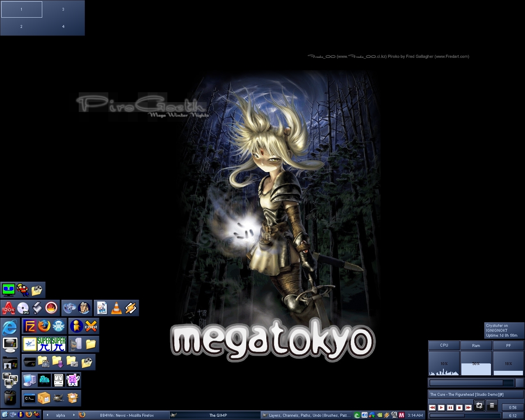Open the McAfee red M tray icon
The width and height of the screenshot is (525, 420).
point(402,415)
